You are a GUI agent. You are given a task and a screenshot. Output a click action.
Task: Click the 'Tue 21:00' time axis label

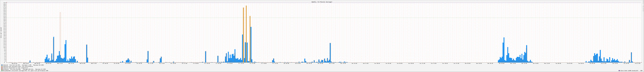[637, 63]
